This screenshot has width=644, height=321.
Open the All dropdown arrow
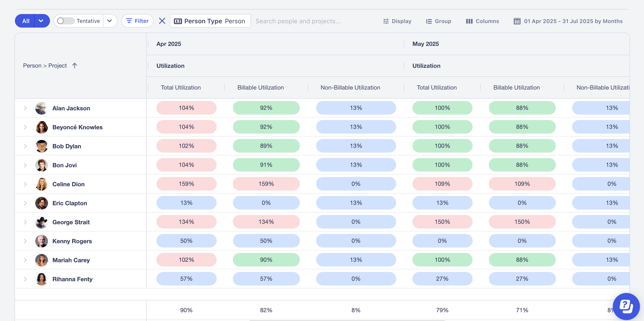[x=41, y=21]
